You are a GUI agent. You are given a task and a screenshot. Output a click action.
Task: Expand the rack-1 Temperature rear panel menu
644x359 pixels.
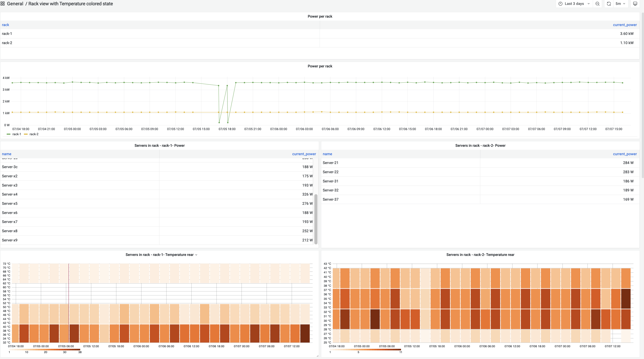(x=196, y=255)
